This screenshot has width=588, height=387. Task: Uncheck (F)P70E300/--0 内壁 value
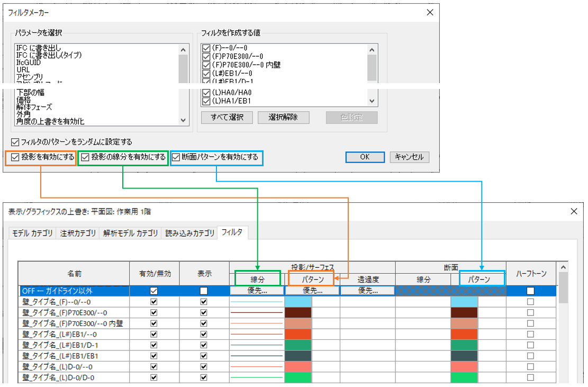206,65
